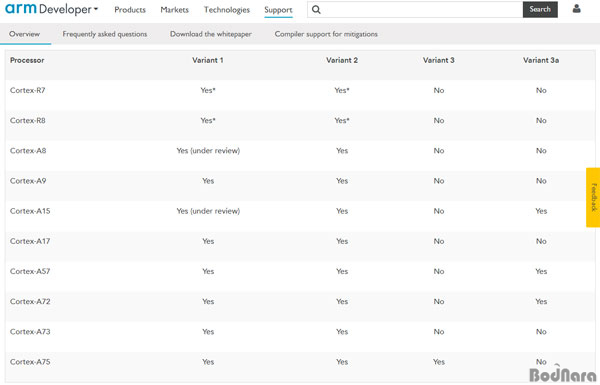Open the yellow Feedback side tab
The height and width of the screenshot is (385, 600).
click(x=593, y=197)
